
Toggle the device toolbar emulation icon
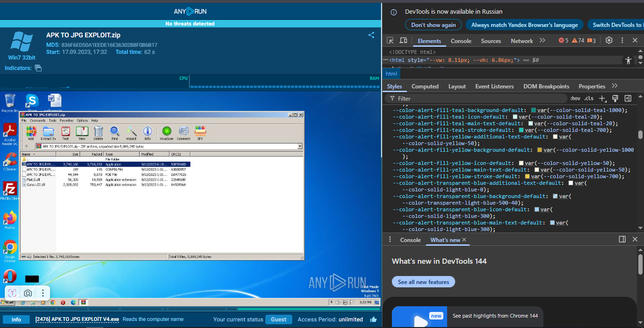tap(403, 41)
